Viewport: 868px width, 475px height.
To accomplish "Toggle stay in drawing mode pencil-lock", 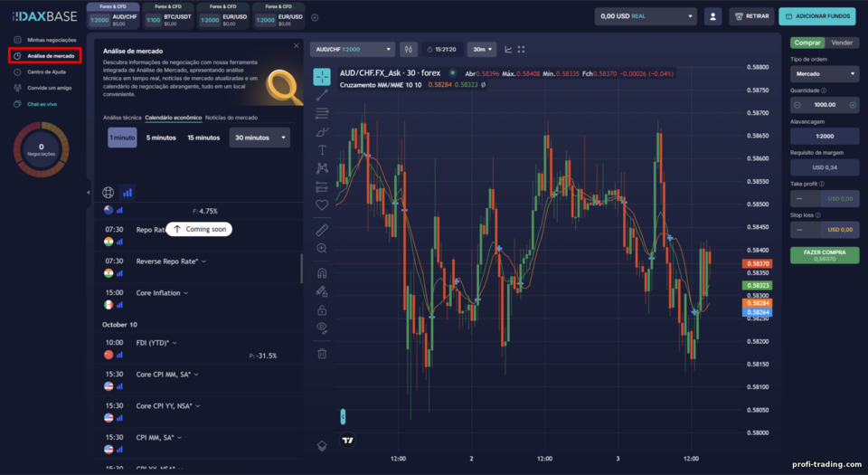I will pyautogui.click(x=322, y=291).
